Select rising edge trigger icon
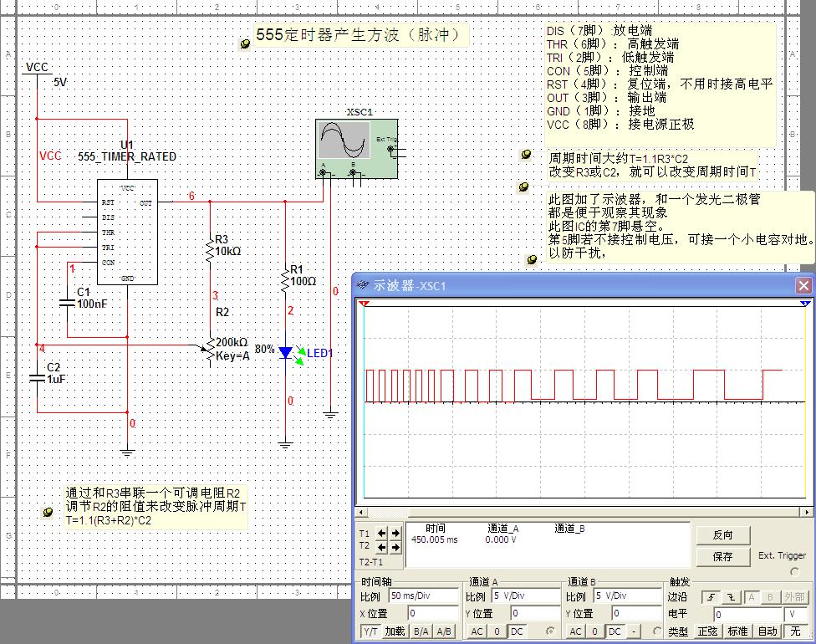This screenshot has width=816, height=644. pos(711,597)
